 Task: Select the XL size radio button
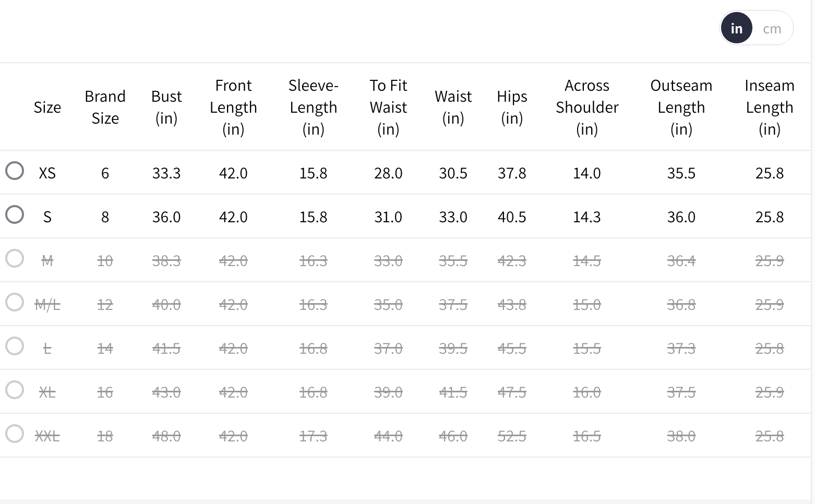click(x=15, y=390)
